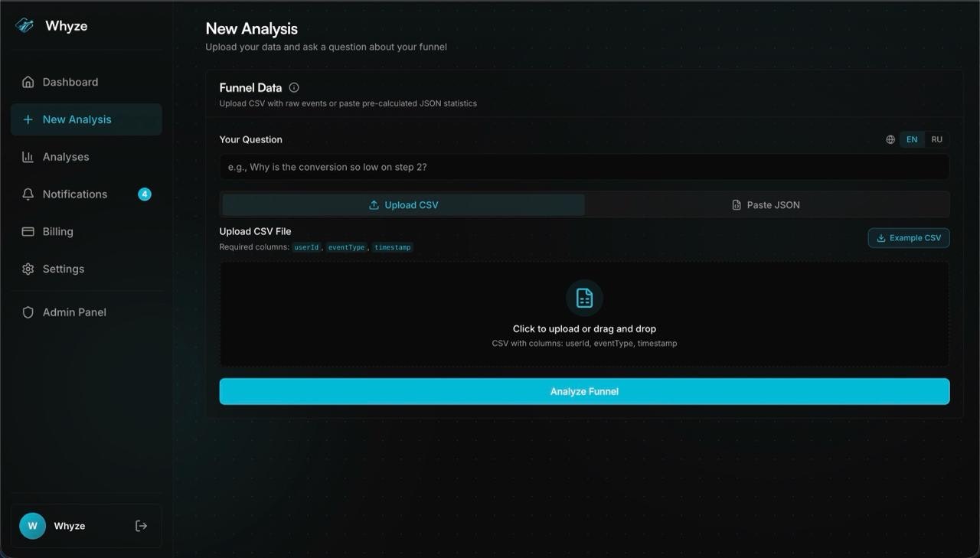Select New Analysis in the sidebar

(77, 119)
